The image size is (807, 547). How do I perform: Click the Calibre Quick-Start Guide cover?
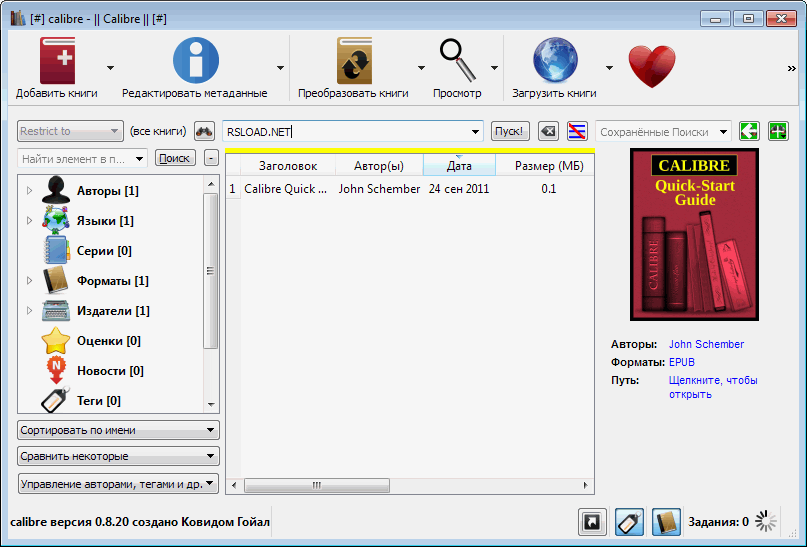pyautogui.click(x=694, y=234)
